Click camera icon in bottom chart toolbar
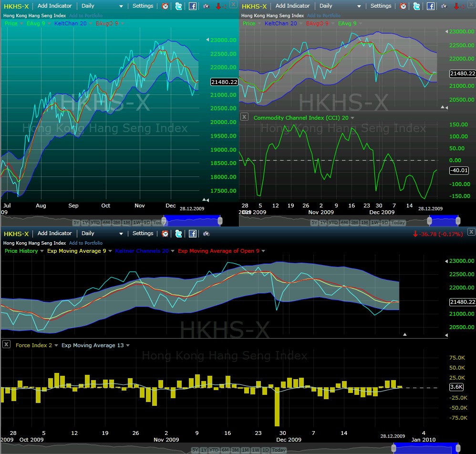Viewport: 476px width, 454px height. (x=207, y=234)
